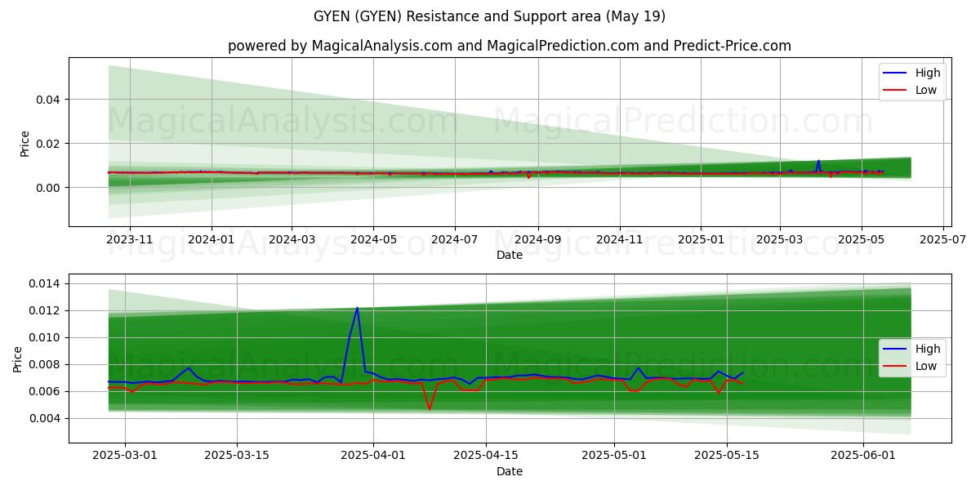Image resolution: width=980 pixels, height=490 pixels.
Task: Click the red line sample in the upper legend
Action: pos(897,91)
